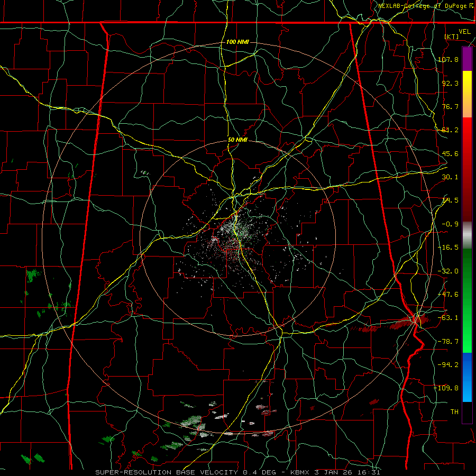This screenshot has height=476, width=476.
Task: Select the 76.7 velocity scale value
Action: click(450, 106)
